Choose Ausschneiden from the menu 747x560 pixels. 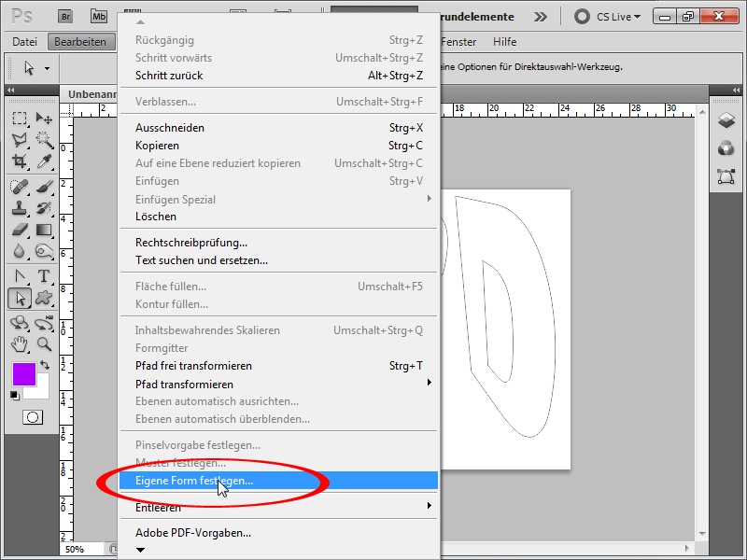[x=278, y=128]
